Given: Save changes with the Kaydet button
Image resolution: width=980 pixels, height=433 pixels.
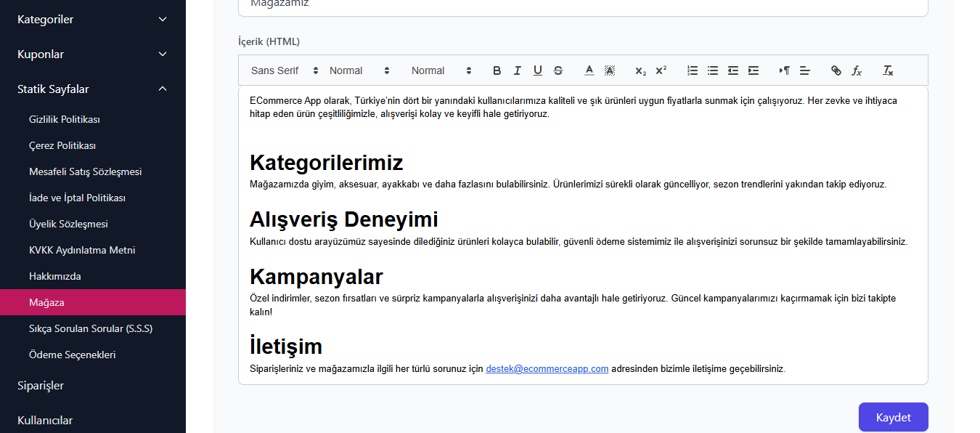Looking at the screenshot, I should [893, 416].
